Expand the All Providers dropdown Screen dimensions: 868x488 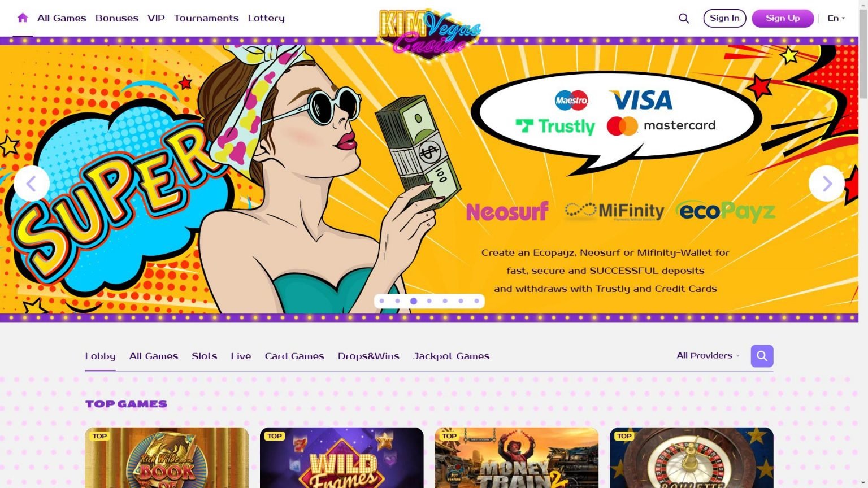[x=708, y=355]
